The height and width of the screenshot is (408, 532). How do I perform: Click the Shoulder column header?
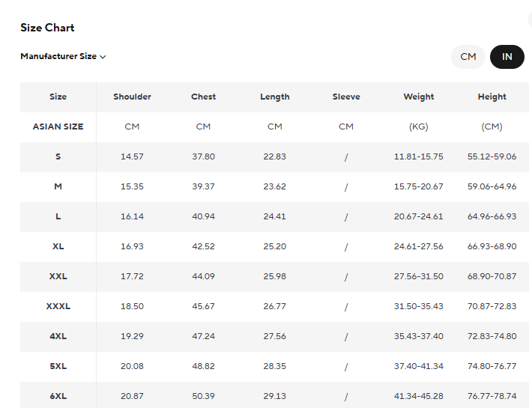[x=132, y=97]
